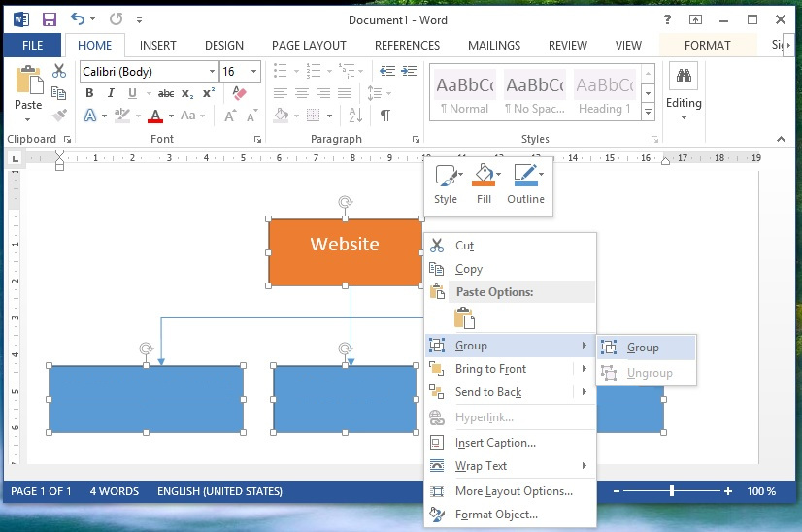The height and width of the screenshot is (532, 802).
Task: Toggle Bold formatting
Action: coord(89,93)
